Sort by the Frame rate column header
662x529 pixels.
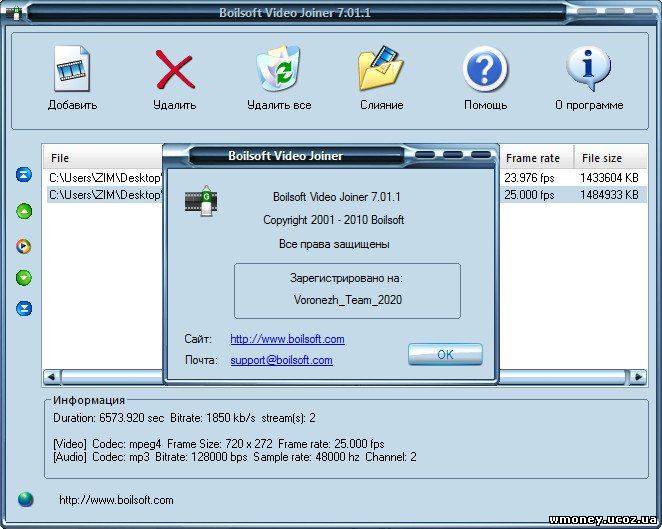[537, 158]
